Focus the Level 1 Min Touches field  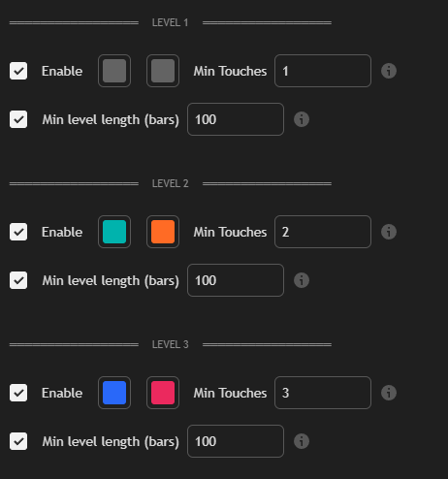[323, 71]
